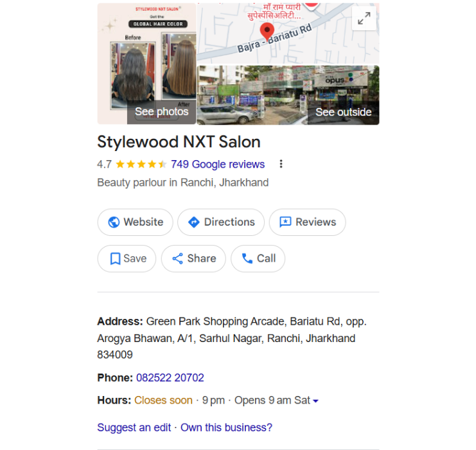476x450 pixels.
Task: Click the Opens 9 am Sat text
Action: click(x=272, y=401)
